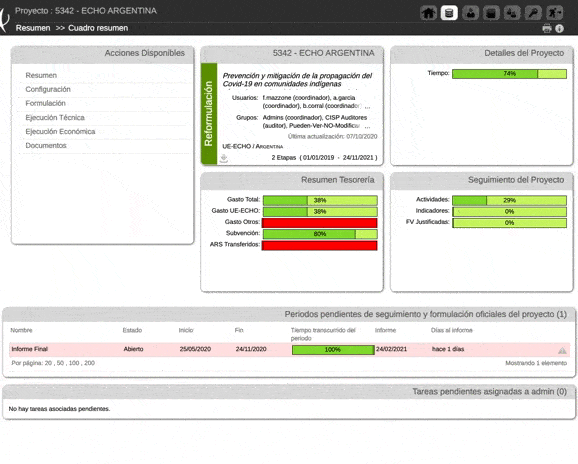
Task: Click the 100% period elapsed bar
Action: point(333,350)
